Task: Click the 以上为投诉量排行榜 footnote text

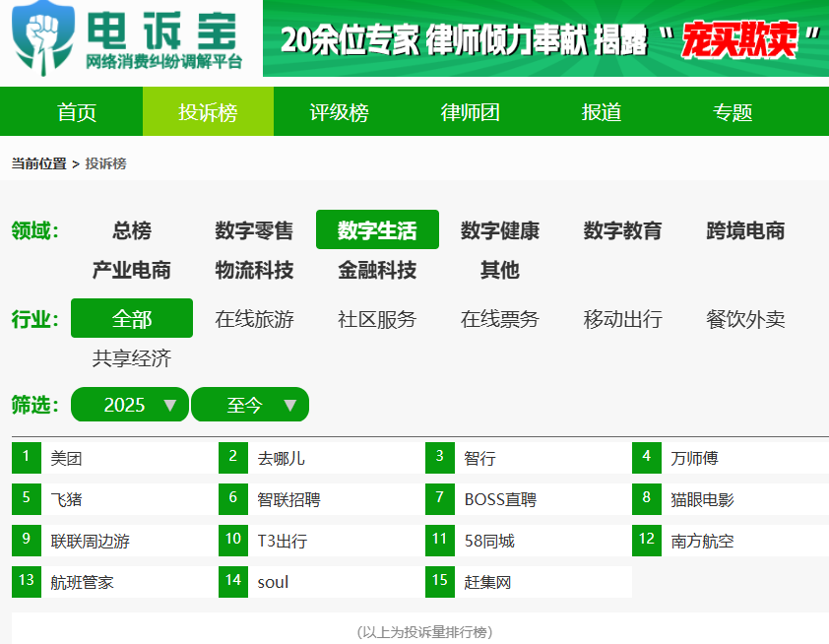Action: 424,632
